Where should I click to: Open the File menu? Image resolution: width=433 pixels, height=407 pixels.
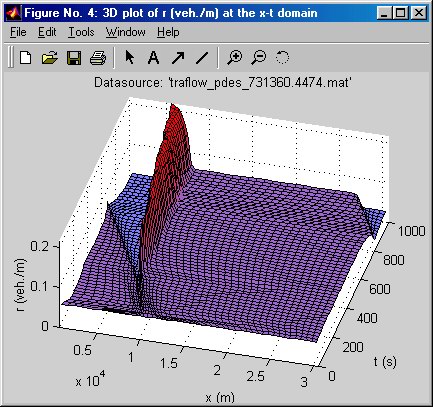(18, 32)
